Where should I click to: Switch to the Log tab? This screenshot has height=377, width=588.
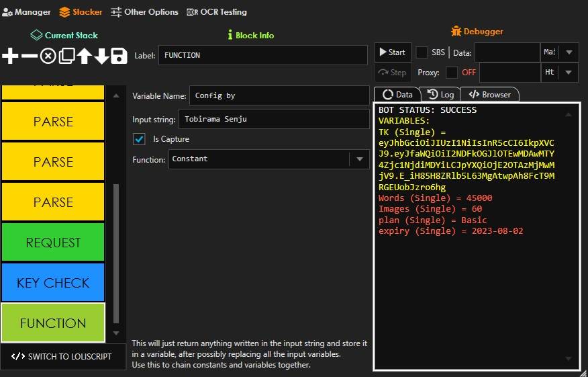[x=441, y=95]
